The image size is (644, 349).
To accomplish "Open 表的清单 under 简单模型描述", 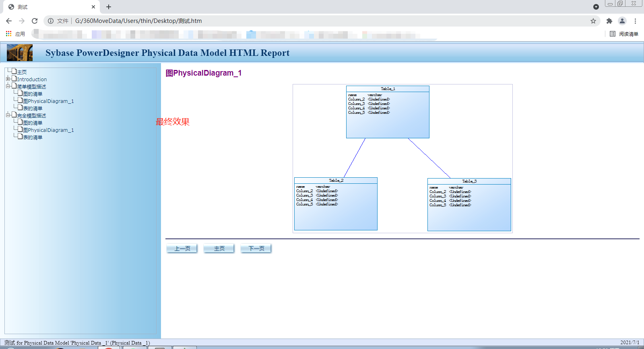I will click(33, 109).
